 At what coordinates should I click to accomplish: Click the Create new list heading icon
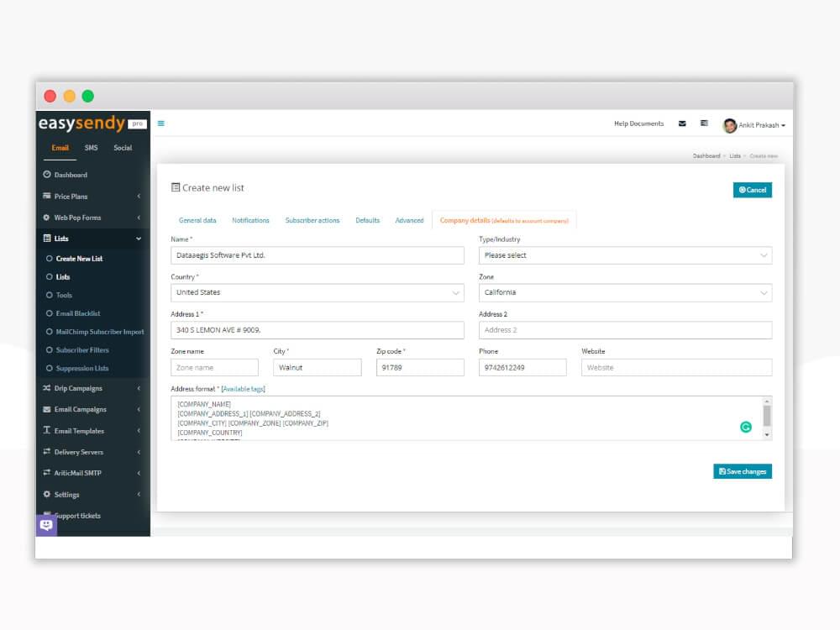coord(176,187)
